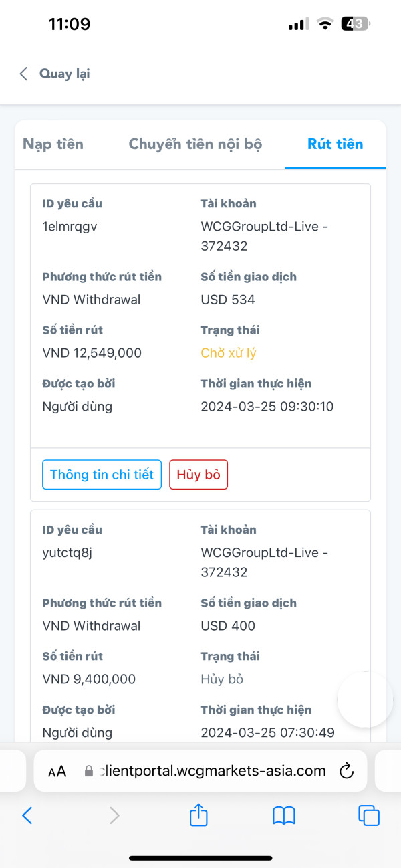Tap the Safari forward arrow

click(x=114, y=815)
